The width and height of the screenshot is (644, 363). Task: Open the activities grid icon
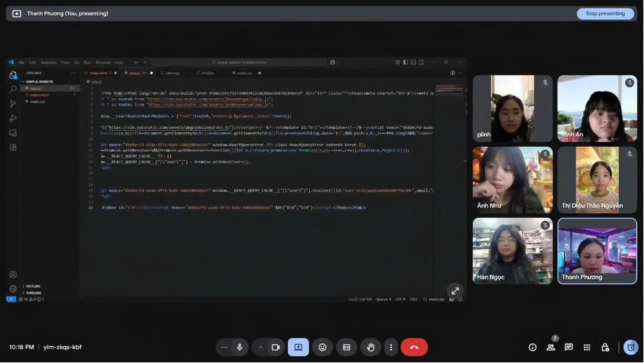(587, 347)
